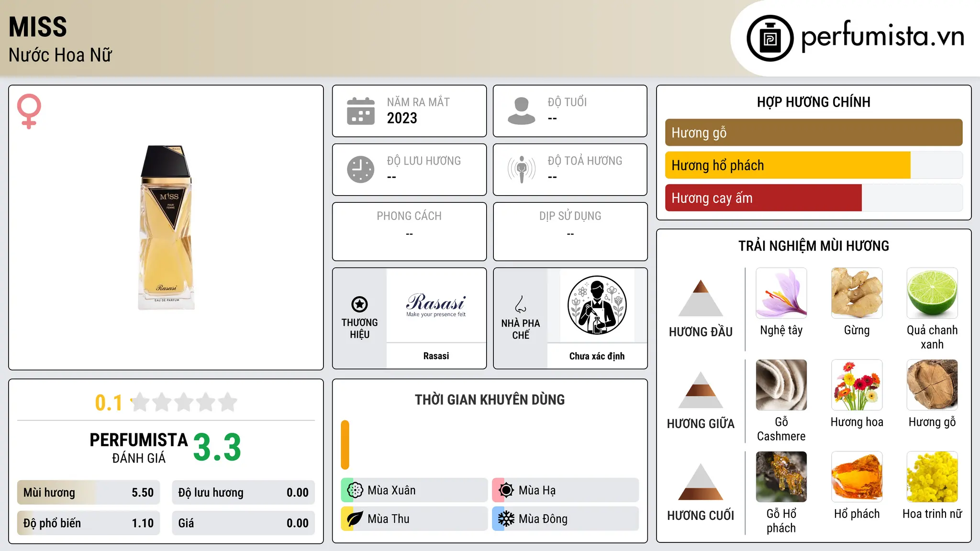This screenshot has height=551, width=980.
Task: Click the orange recommended-time bar
Action: click(345, 445)
